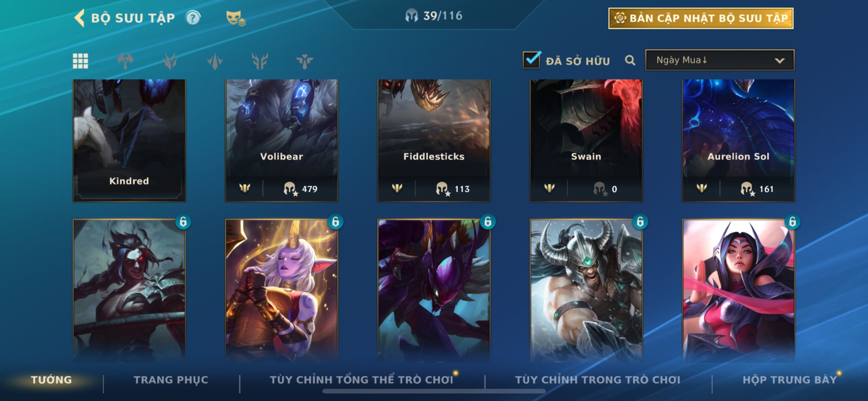Select the Volibear champion card

(281, 141)
